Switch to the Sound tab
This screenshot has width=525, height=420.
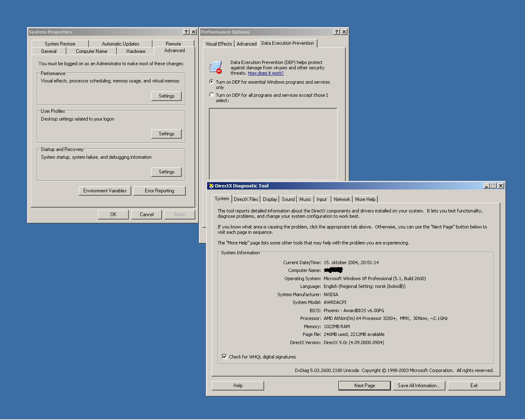(x=288, y=199)
